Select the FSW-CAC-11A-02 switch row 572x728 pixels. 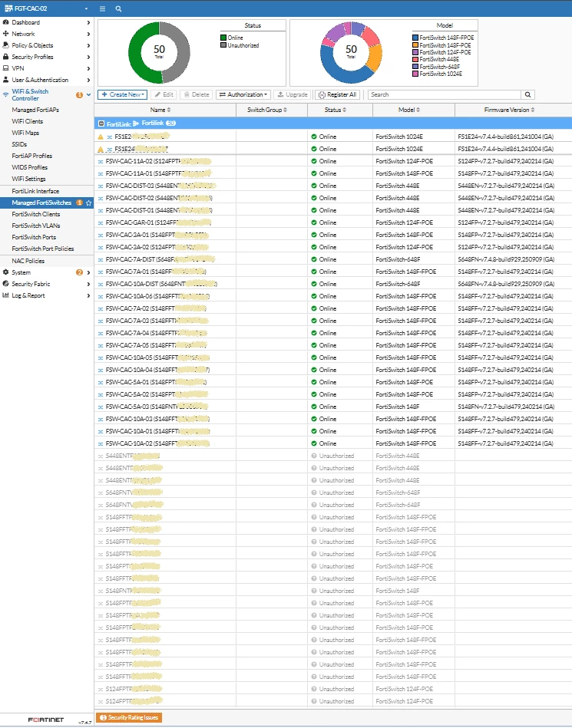tap(333, 162)
